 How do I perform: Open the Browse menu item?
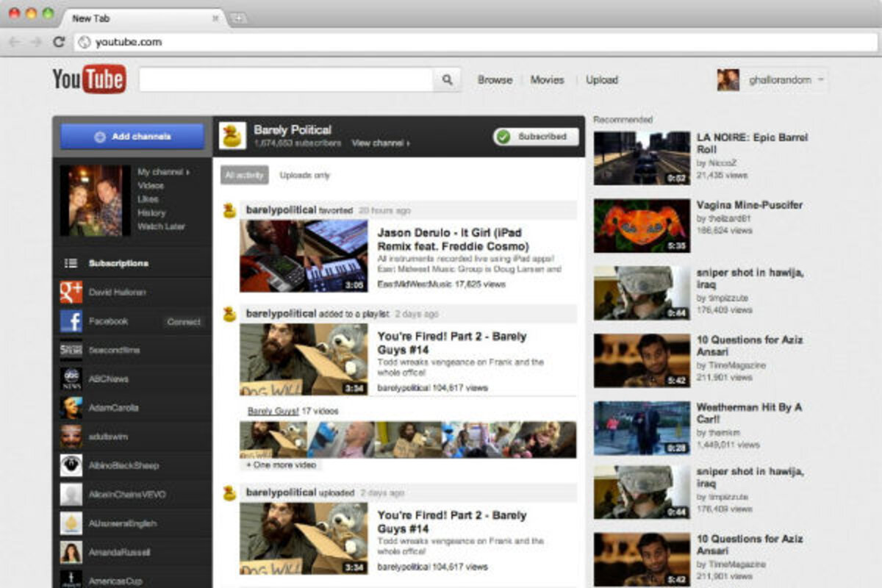[495, 80]
